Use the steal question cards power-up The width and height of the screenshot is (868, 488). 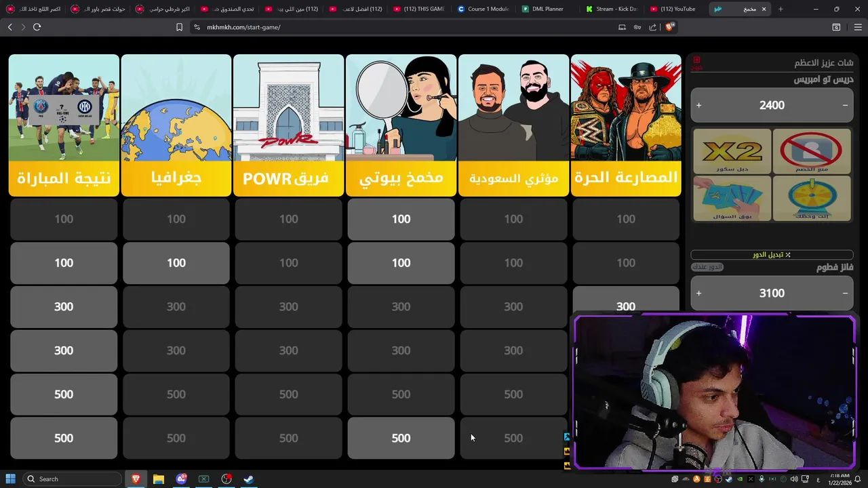pyautogui.click(x=732, y=199)
